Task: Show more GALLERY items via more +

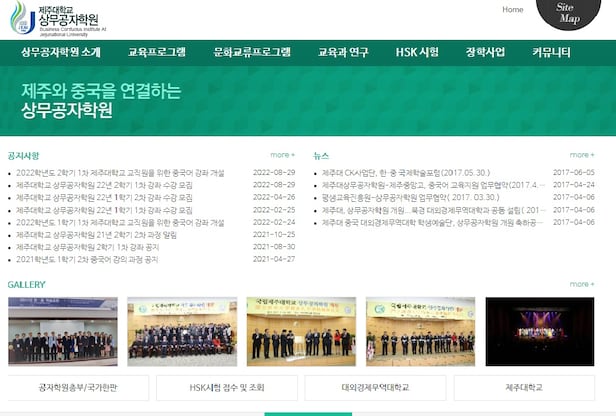Action: [582, 284]
